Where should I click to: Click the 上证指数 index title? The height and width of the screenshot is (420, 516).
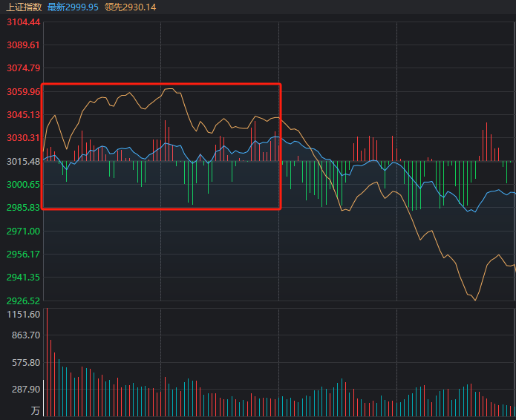tap(24, 7)
